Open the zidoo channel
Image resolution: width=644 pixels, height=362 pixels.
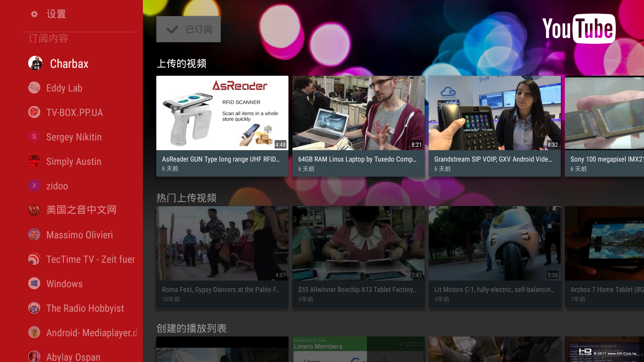(x=57, y=186)
